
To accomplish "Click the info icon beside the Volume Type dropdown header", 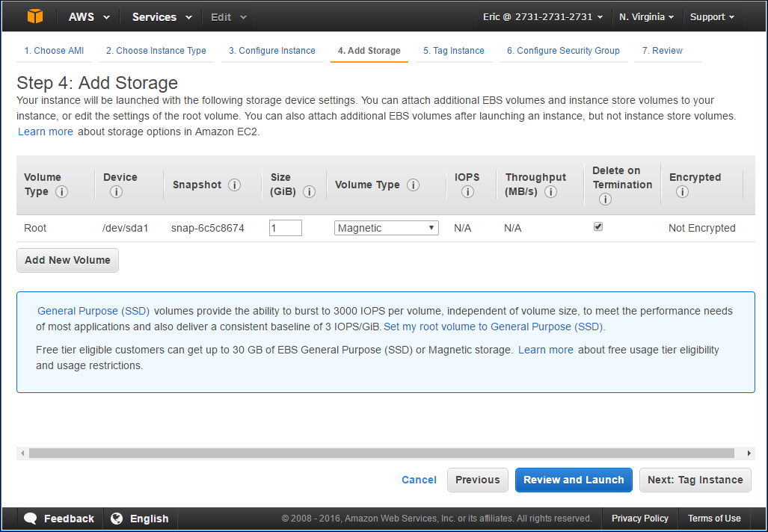I will tap(413, 185).
